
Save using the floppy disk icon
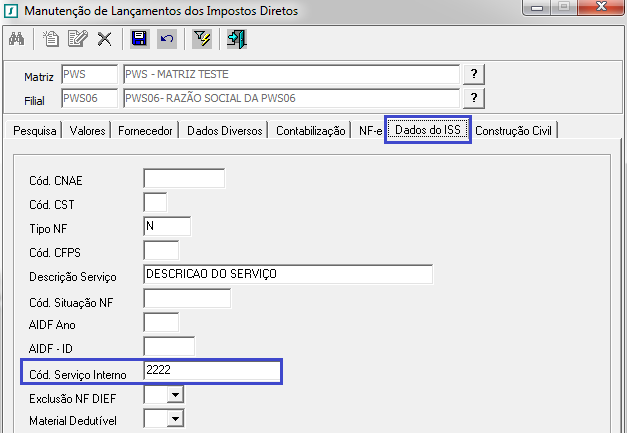click(140, 39)
